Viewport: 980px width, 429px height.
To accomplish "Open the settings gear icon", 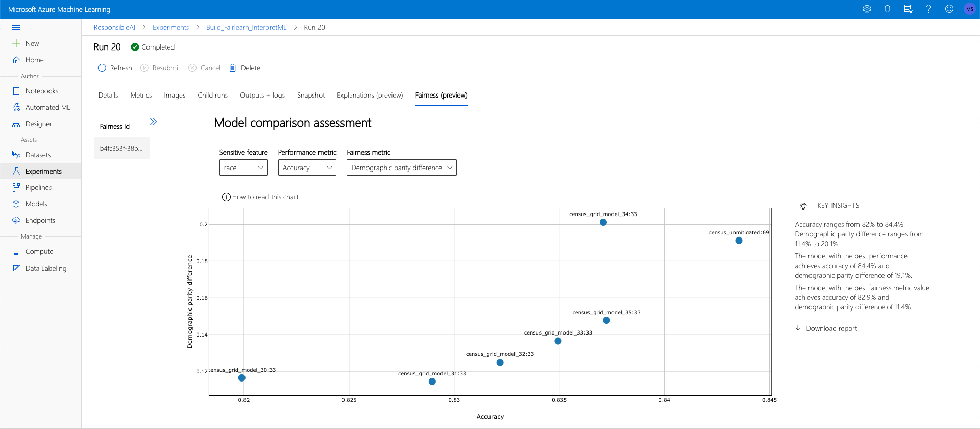I will [867, 9].
